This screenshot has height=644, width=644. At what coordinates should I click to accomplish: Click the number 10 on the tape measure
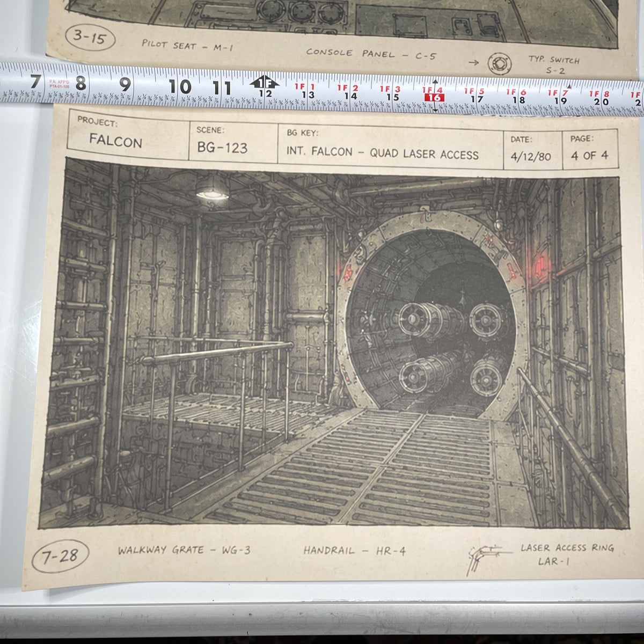coord(180,86)
